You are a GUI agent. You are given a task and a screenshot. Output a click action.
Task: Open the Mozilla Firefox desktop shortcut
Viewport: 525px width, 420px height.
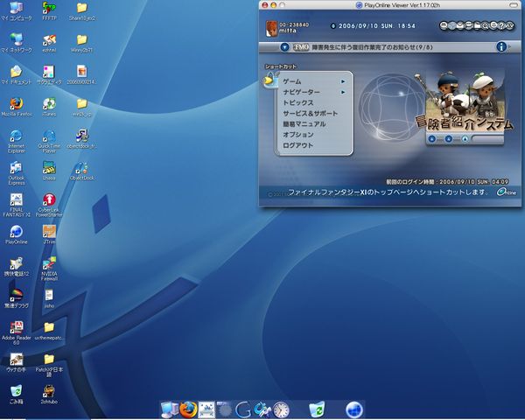tap(16, 107)
